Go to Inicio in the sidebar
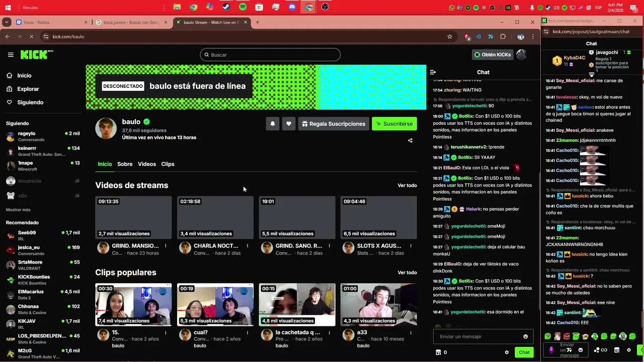644x362 pixels. 19,75
